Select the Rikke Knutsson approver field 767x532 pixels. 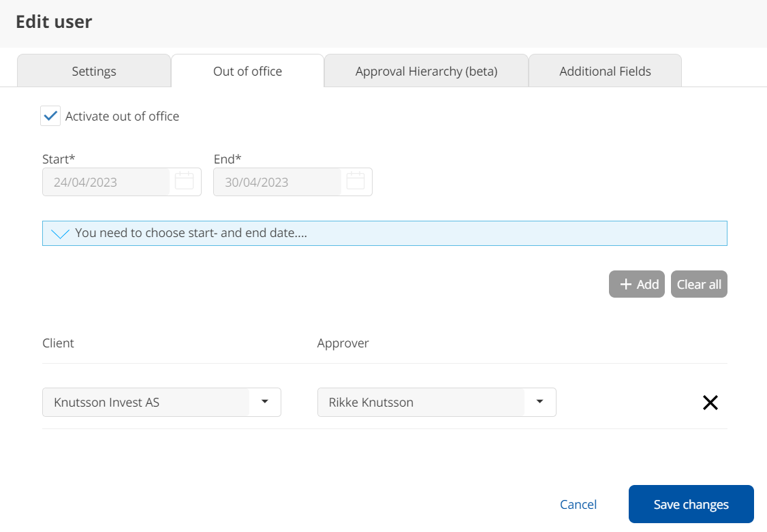click(420, 403)
